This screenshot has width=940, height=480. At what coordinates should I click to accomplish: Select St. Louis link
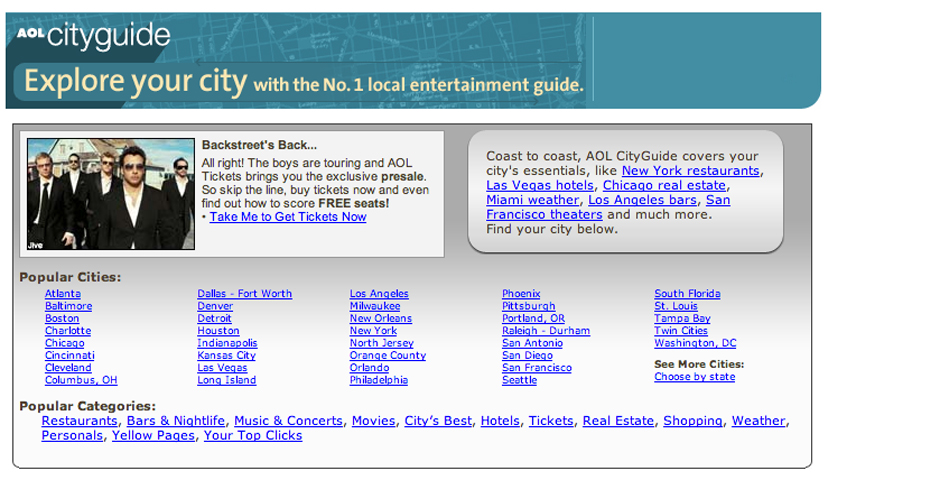676,306
